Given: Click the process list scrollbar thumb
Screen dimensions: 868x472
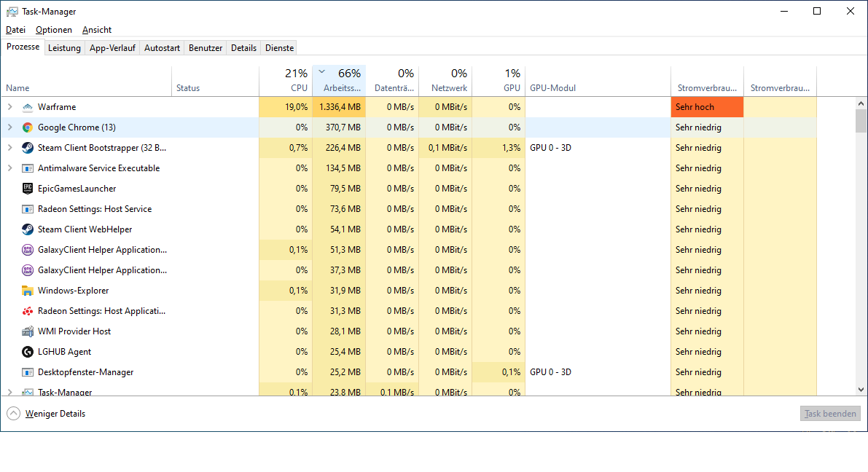Looking at the screenshot, I should [861, 121].
